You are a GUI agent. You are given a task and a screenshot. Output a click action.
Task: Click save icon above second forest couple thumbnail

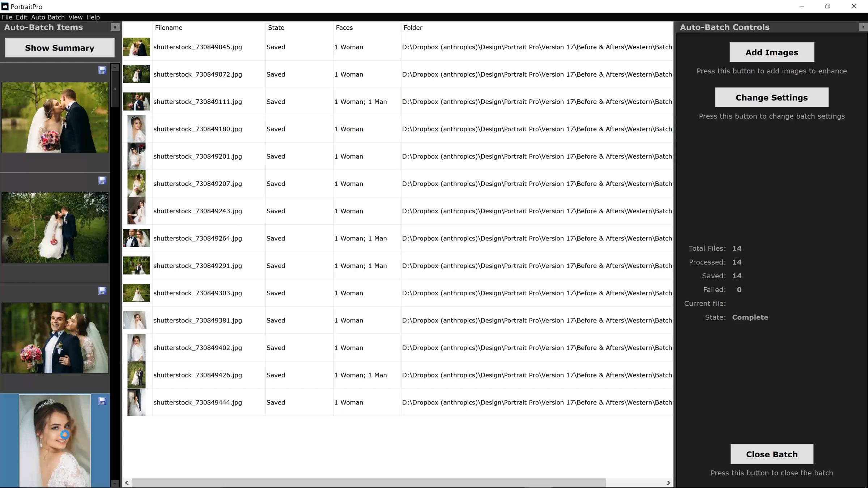pos(102,180)
